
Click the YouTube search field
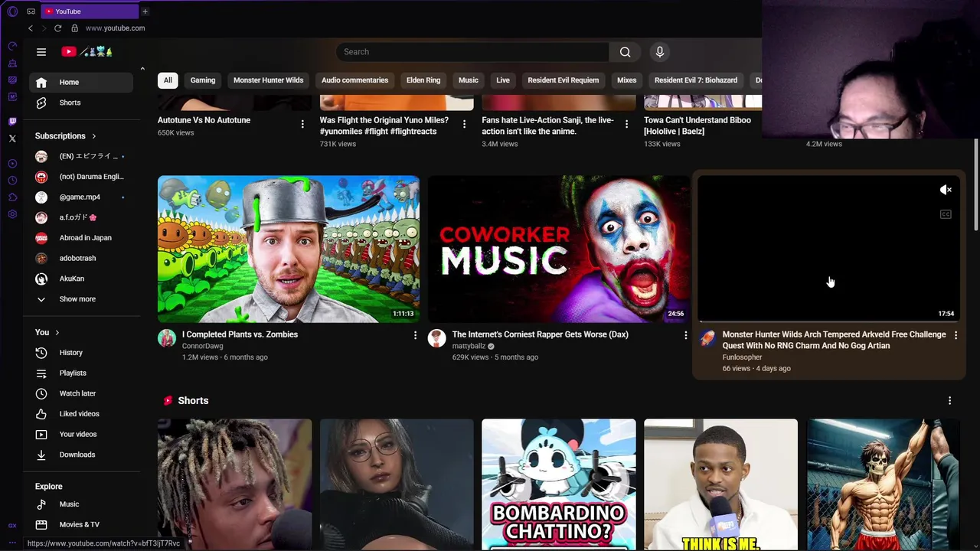pyautogui.click(x=472, y=52)
